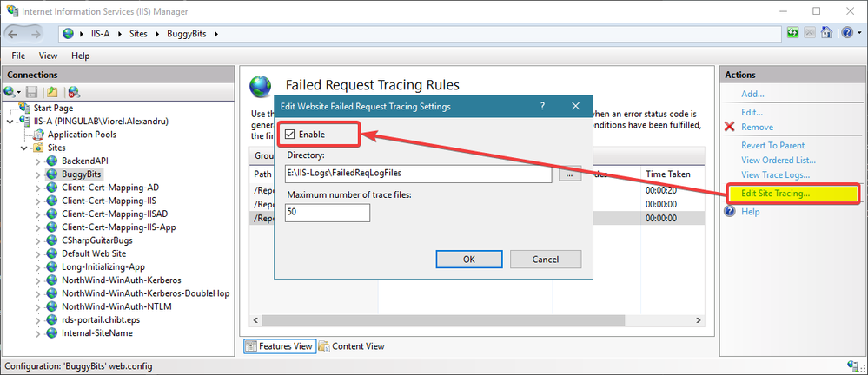Toggle the Enable checkbox in tracing dialog
868x375 pixels.
point(289,135)
